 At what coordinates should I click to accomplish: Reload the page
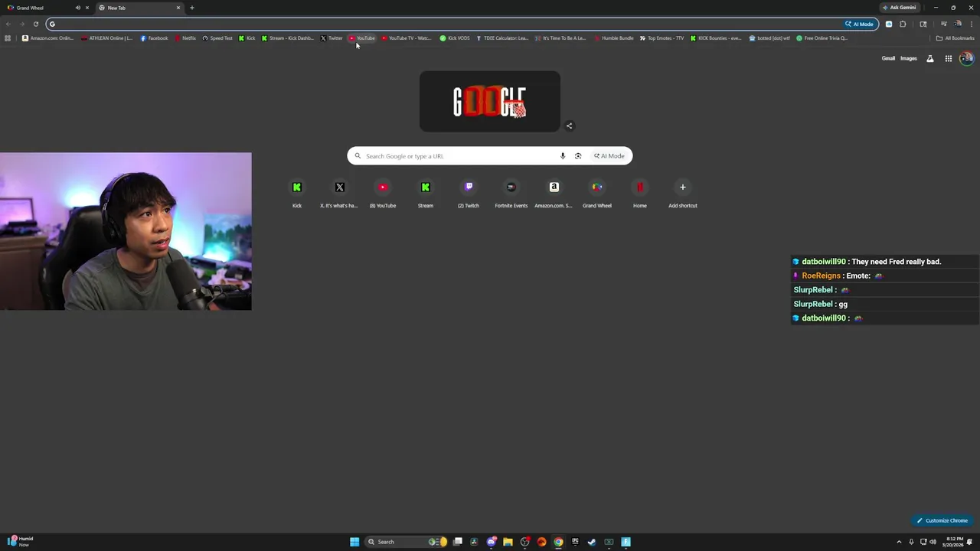(35, 24)
